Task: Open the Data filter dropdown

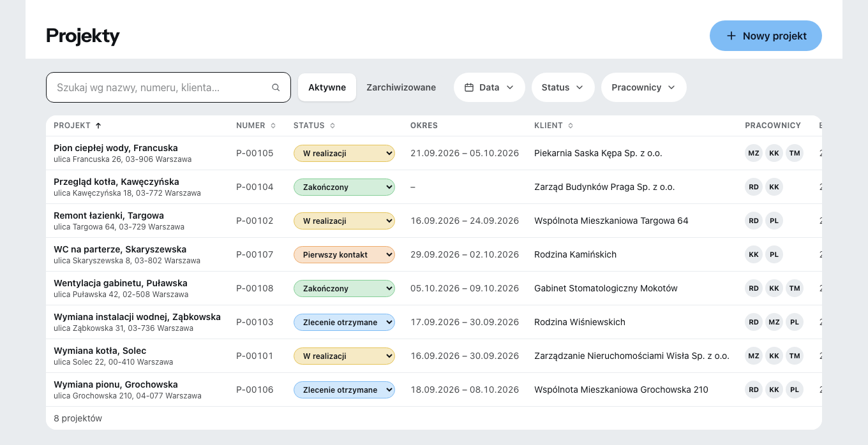Action: tap(490, 87)
